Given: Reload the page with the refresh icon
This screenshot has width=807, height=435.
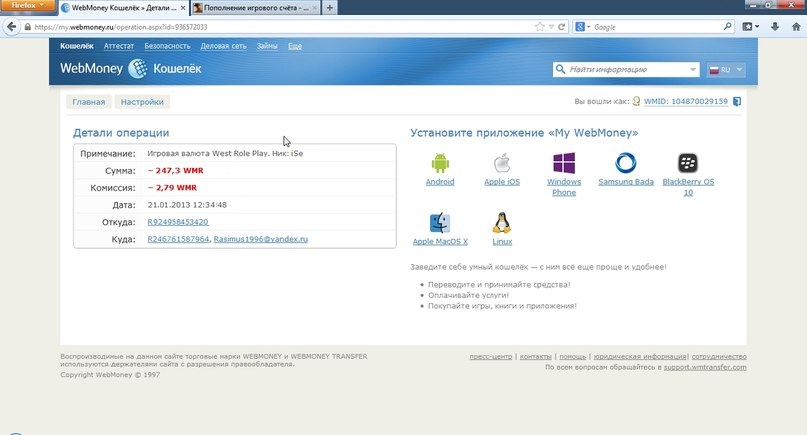Looking at the screenshot, I should (x=562, y=27).
